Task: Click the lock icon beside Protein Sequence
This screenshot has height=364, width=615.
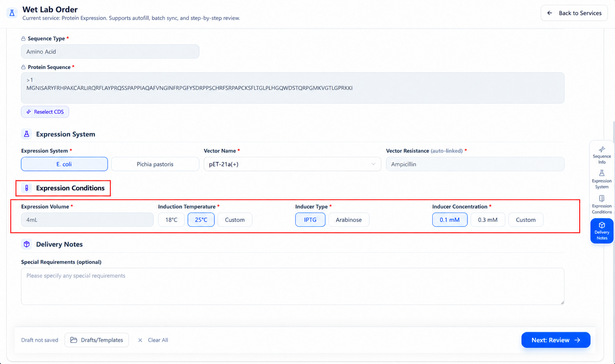Action: tap(23, 67)
